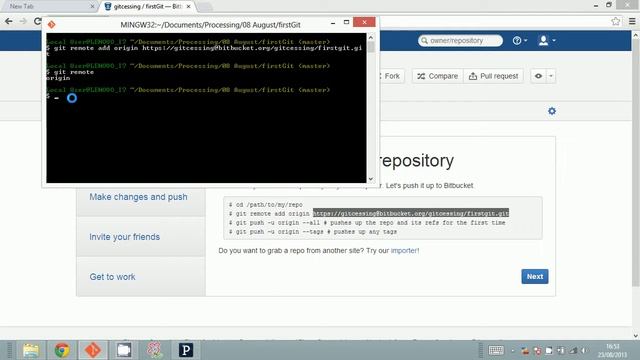This screenshot has width=640, height=360.
Task: Click the Git Bash taskbar icon
Action: pyautogui.click(x=93, y=350)
